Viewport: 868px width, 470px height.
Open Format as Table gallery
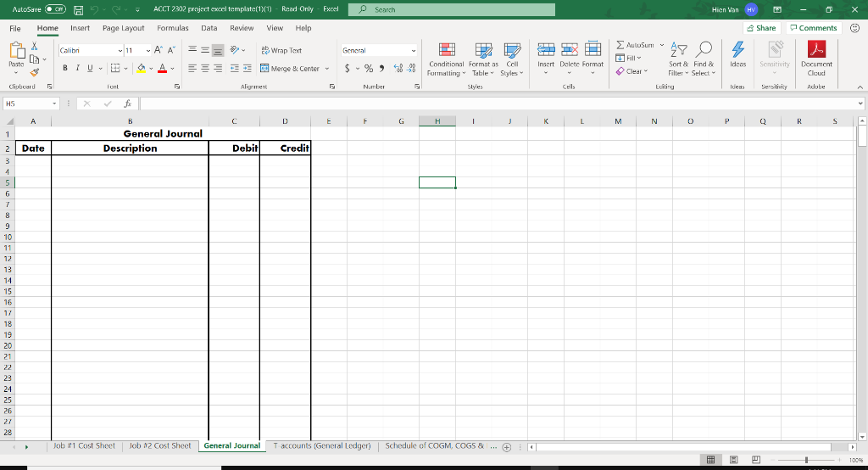pyautogui.click(x=483, y=59)
